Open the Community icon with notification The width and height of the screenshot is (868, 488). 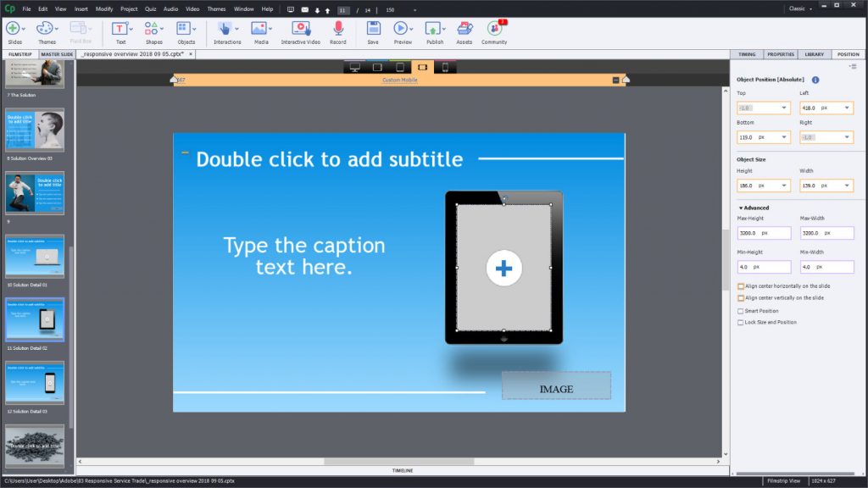coord(493,29)
